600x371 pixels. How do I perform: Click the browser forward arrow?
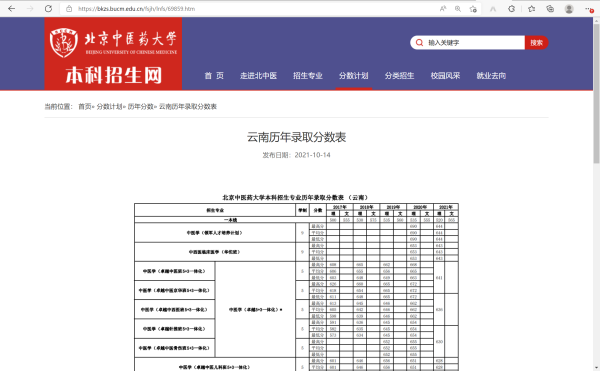pyautogui.click(x=30, y=8)
